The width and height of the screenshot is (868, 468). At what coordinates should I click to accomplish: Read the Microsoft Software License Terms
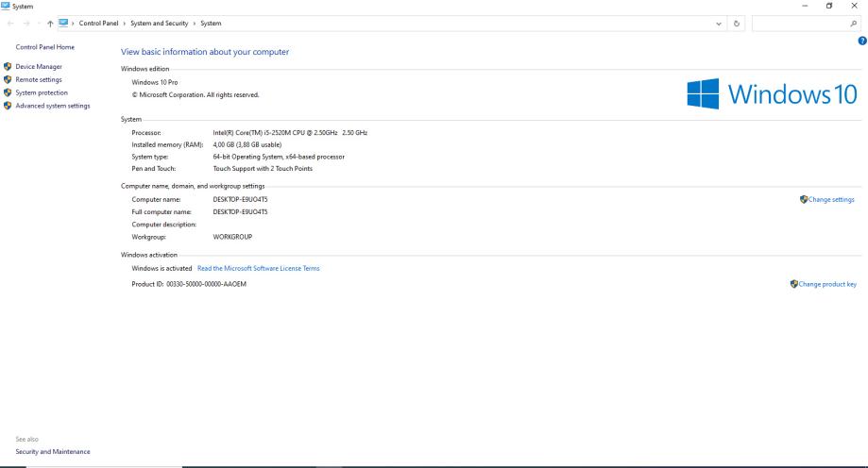(x=259, y=268)
